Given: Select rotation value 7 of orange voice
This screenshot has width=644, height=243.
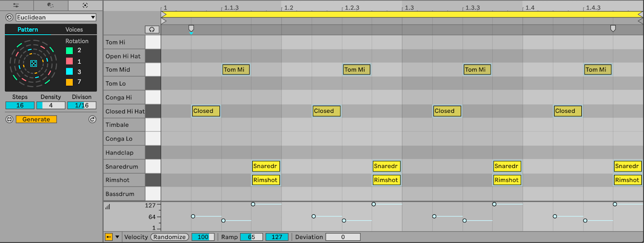Looking at the screenshot, I should 80,82.
